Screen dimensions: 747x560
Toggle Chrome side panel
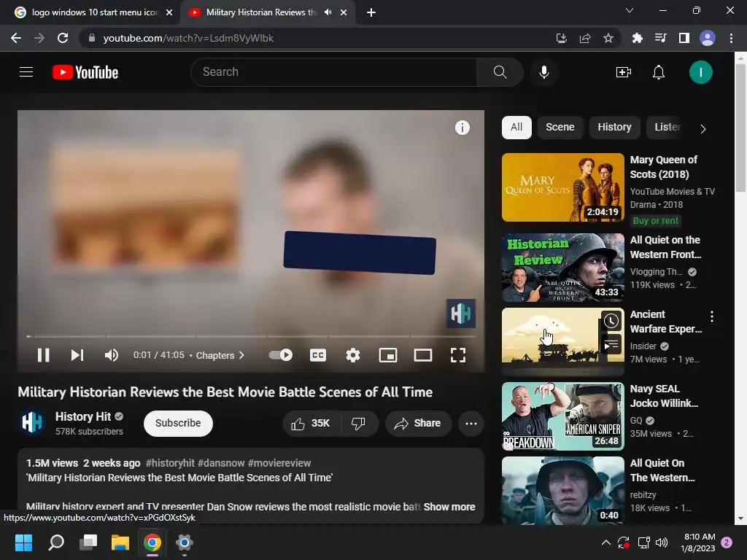pyautogui.click(x=684, y=38)
